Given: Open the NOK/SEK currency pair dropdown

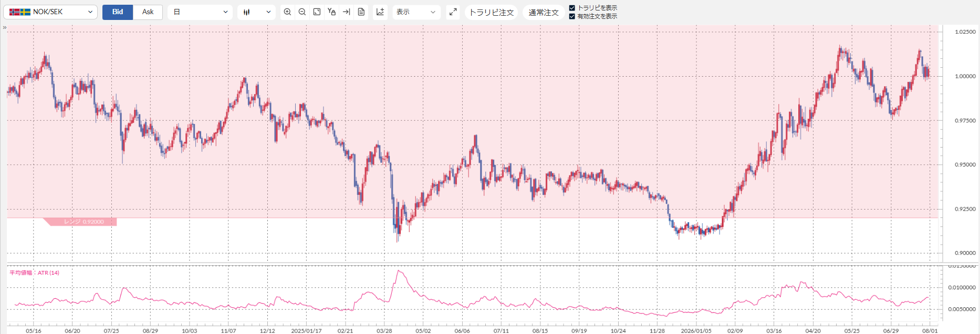Looking at the screenshot, I should point(50,12).
